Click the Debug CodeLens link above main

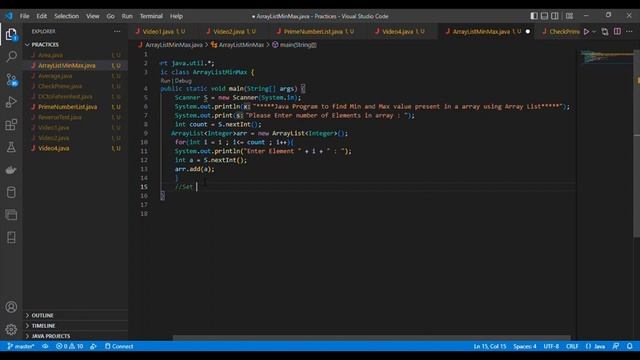coord(183,81)
